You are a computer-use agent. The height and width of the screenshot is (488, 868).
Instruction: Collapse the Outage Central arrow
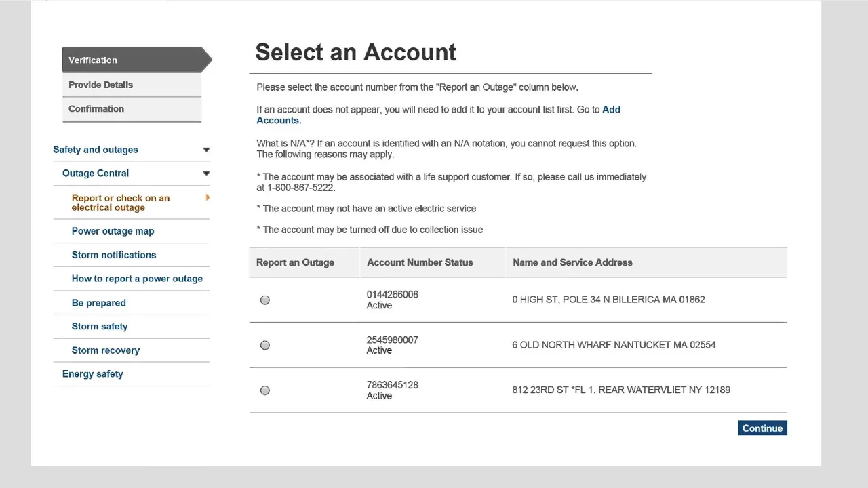pyautogui.click(x=206, y=174)
